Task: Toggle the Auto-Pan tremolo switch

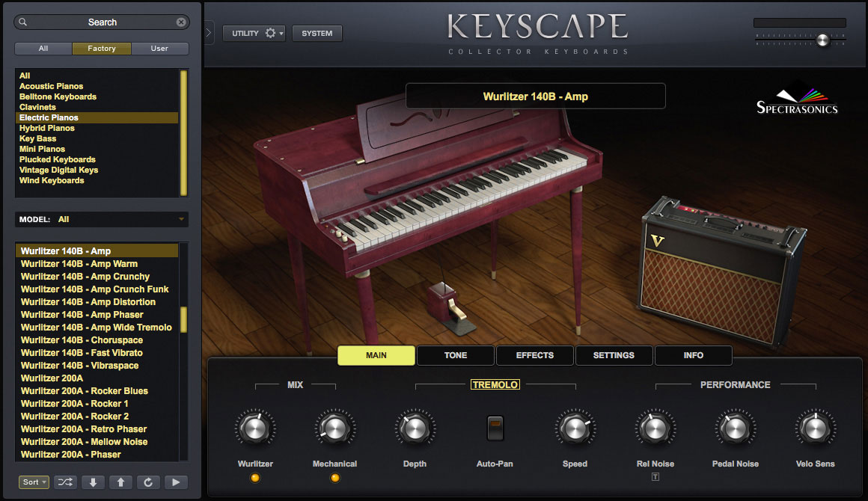Action: click(495, 427)
